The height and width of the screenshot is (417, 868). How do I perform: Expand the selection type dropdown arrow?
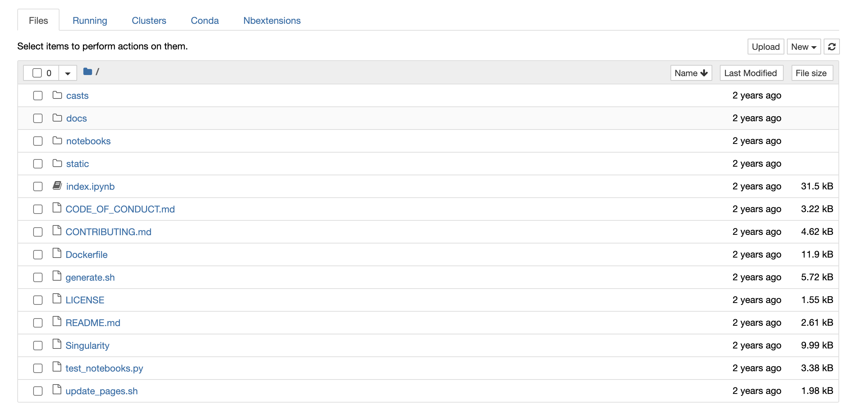click(67, 73)
